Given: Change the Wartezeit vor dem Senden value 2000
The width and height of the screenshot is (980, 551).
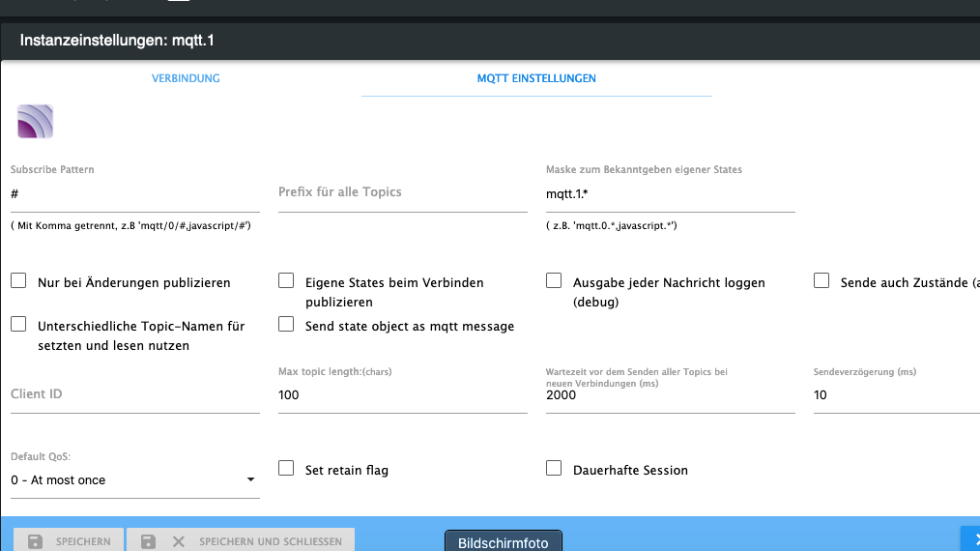Looking at the screenshot, I should (x=670, y=395).
